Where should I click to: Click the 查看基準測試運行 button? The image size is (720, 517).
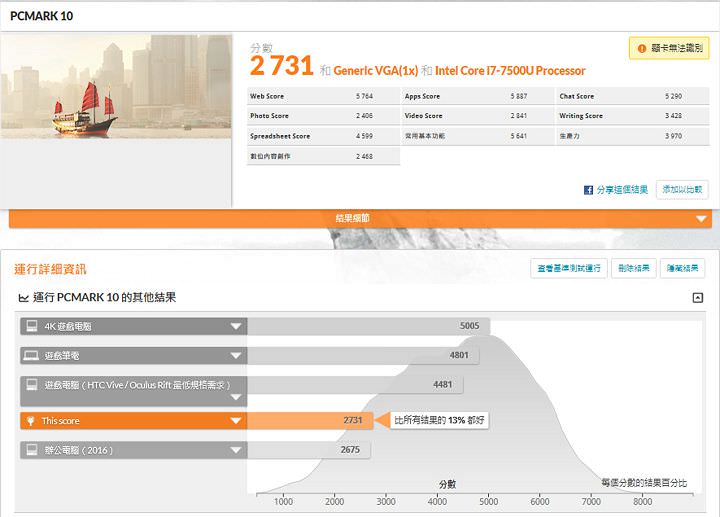click(x=568, y=268)
